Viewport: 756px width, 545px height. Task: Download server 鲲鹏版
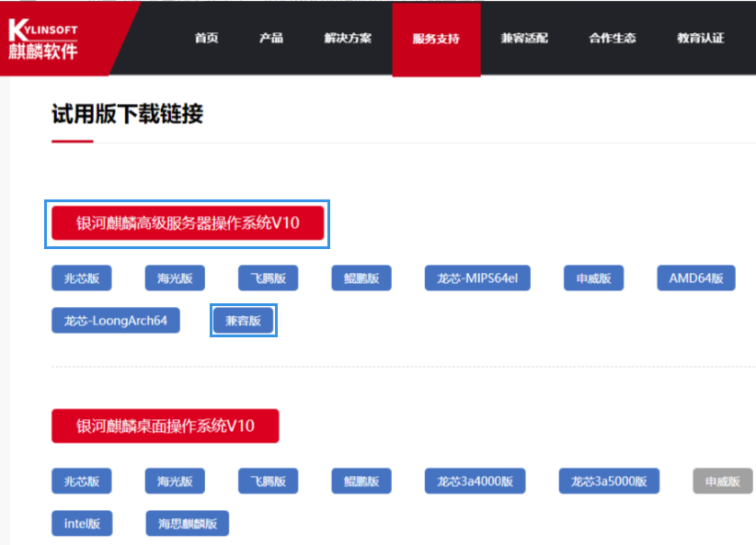(361, 278)
